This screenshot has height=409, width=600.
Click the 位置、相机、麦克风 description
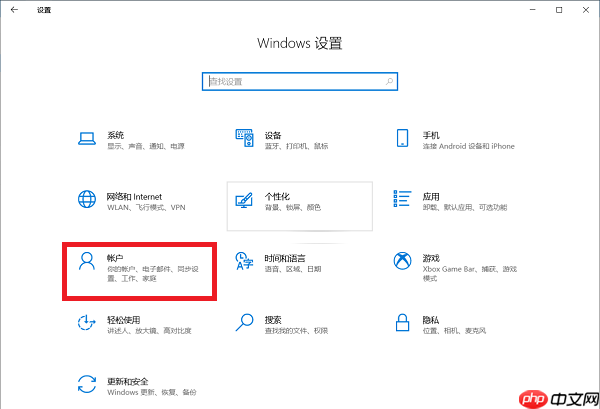tap(454, 331)
